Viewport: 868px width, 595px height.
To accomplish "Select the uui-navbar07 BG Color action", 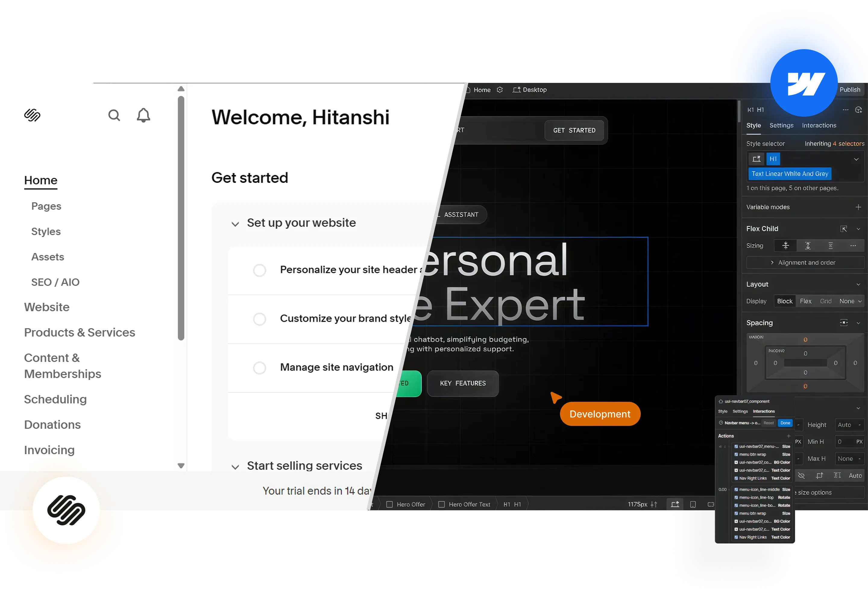I will click(x=762, y=462).
